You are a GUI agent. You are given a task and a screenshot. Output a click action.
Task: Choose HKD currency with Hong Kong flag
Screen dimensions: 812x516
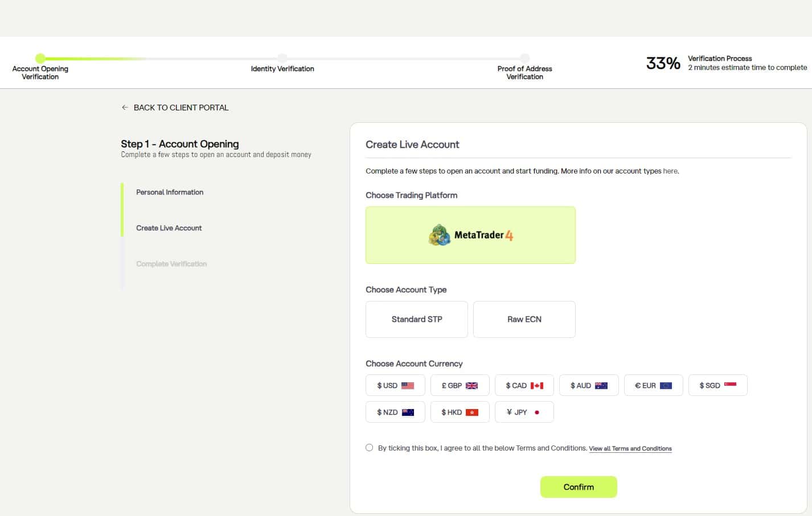coord(460,412)
